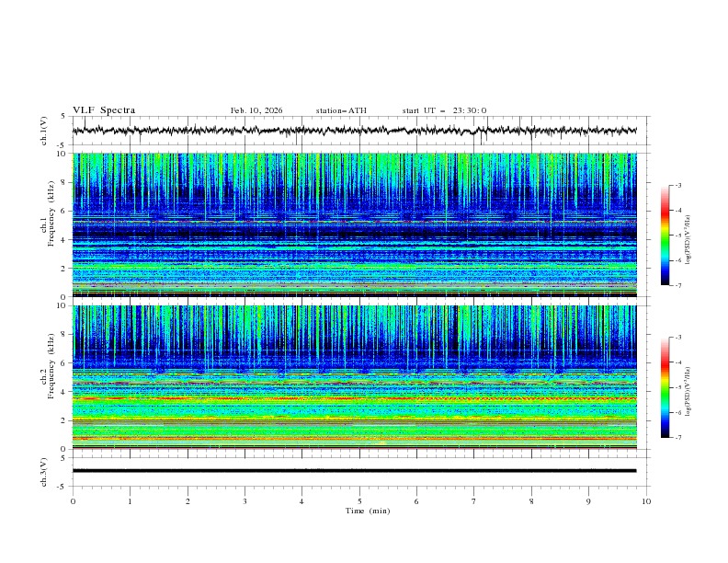The height and width of the screenshot is (563, 728).
Task: Click time-axis tick label "9"
Action: [x=588, y=501]
